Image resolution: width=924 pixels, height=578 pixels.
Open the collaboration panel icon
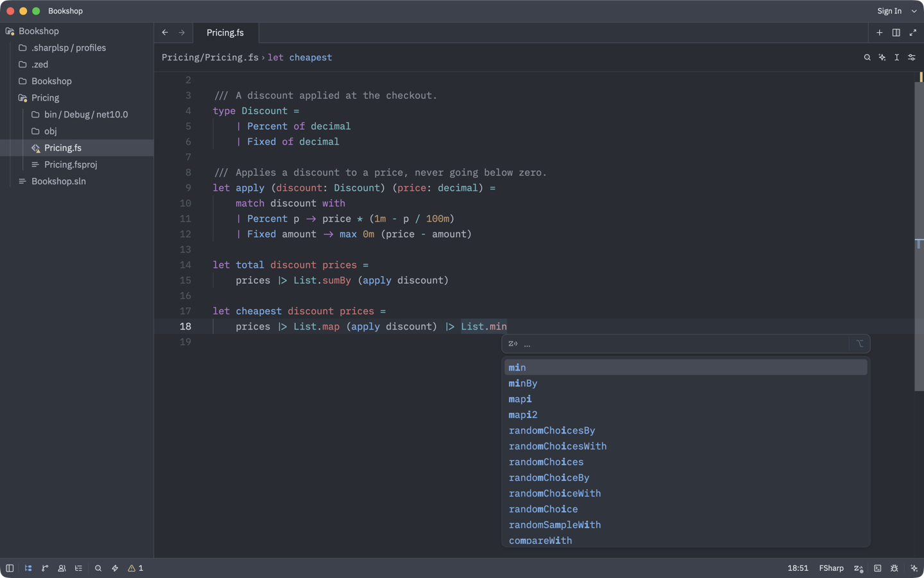click(x=62, y=568)
